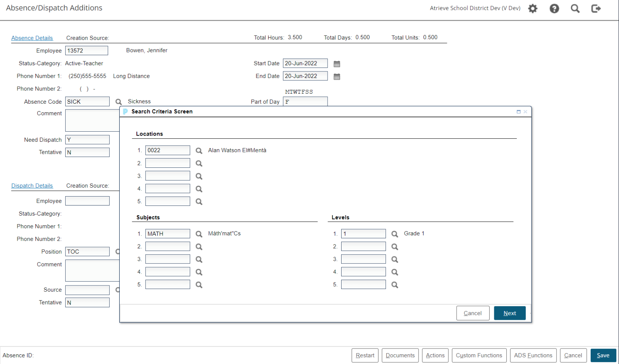This screenshot has width=619, height=364.
Task: Click the help question mark icon
Action: [x=554, y=9]
